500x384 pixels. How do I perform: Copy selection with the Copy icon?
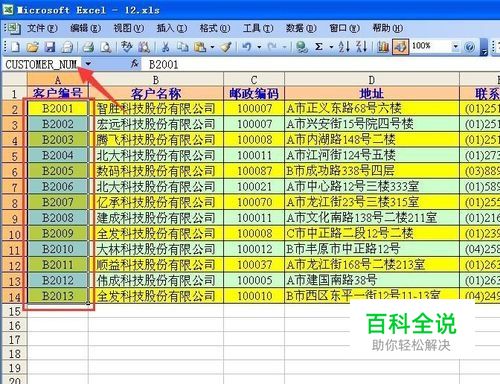(182, 47)
